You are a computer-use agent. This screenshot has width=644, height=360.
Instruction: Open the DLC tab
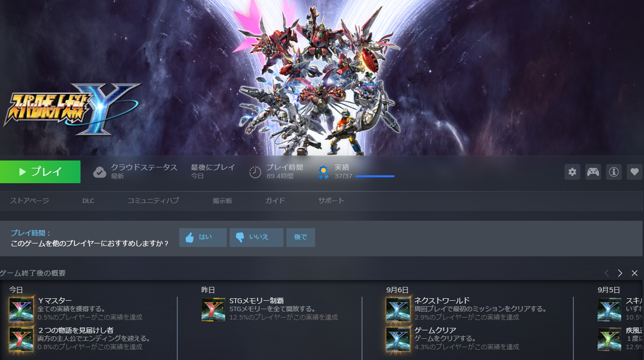point(88,201)
